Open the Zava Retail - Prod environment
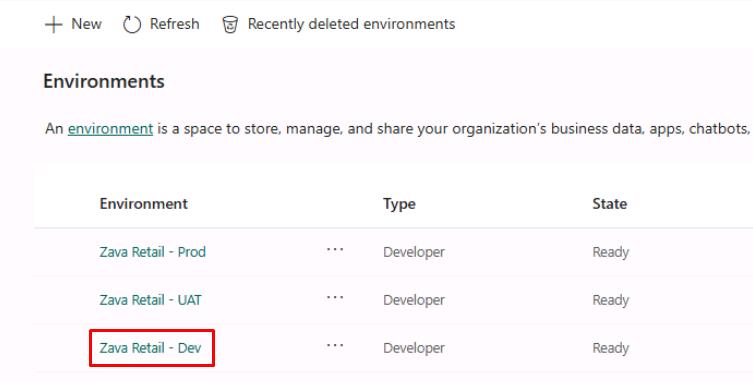The width and height of the screenshot is (753, 382). (153, 252)
